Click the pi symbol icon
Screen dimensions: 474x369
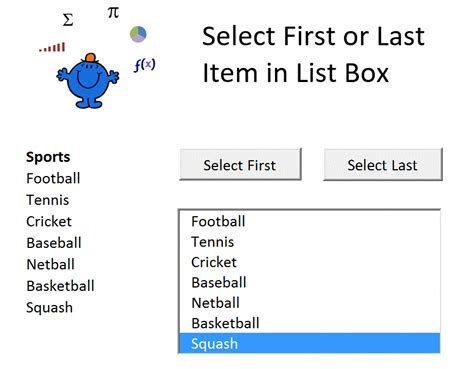click(x=113, y=13)
